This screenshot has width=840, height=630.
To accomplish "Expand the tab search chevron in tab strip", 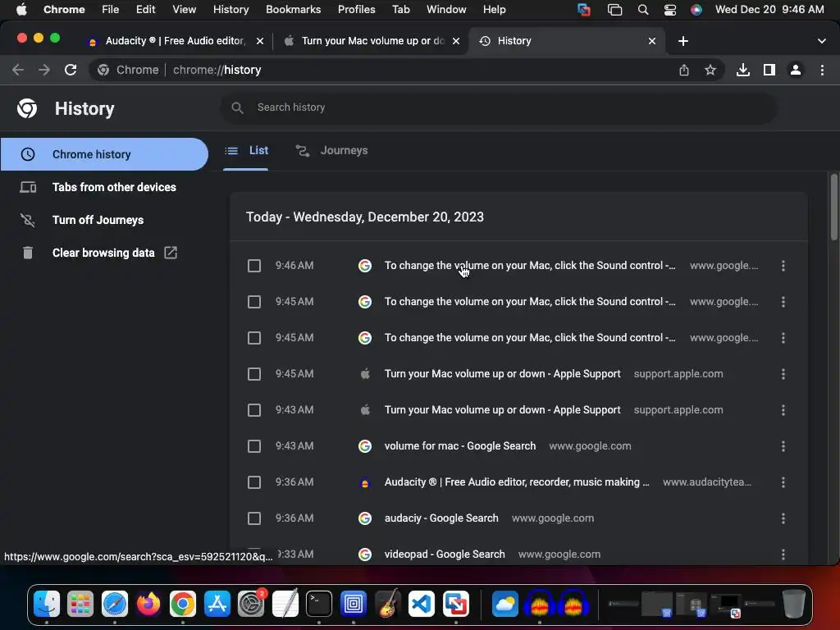I will tap(822, 41).
